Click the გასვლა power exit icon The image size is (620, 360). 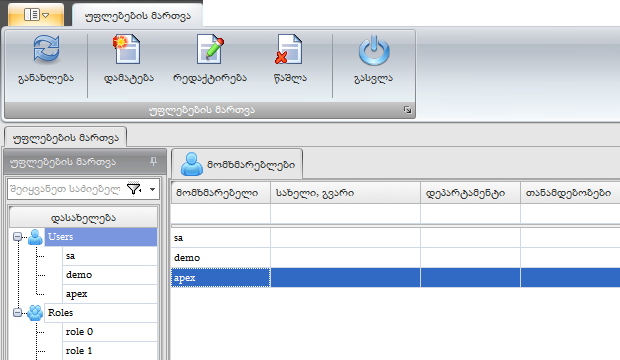point(374,50)
